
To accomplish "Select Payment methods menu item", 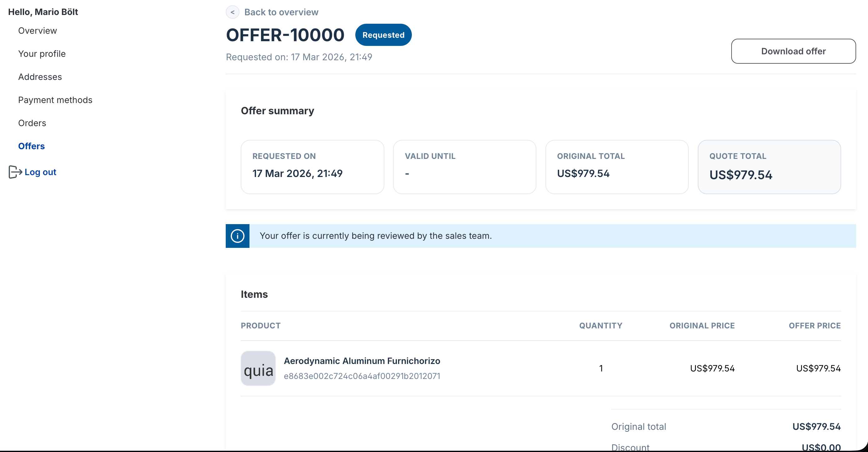I will click(x=55, y=100).
